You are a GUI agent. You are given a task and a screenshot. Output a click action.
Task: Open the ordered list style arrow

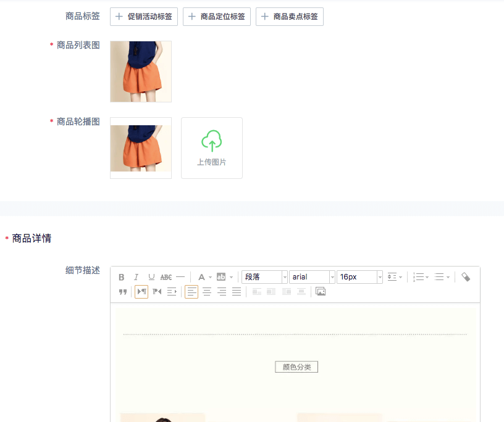tap(427, 277)
